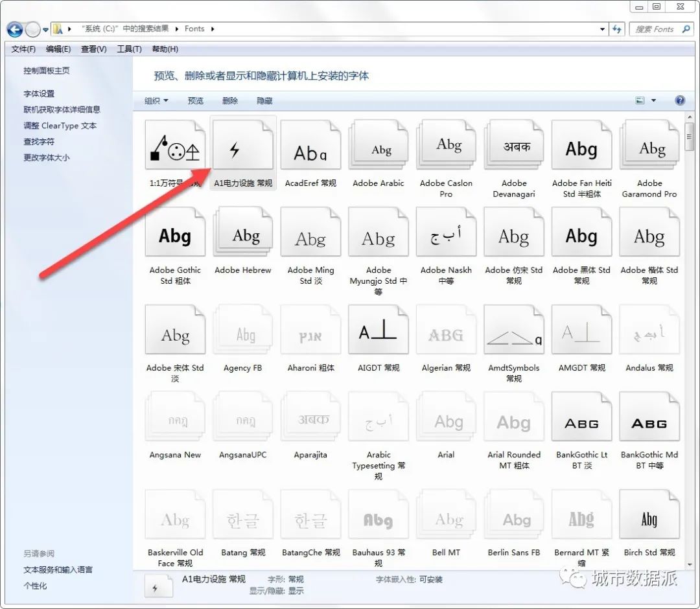Select Adobe Garamond Pro font icon
The height and width of the screenshot is (609, 700).
649,144
